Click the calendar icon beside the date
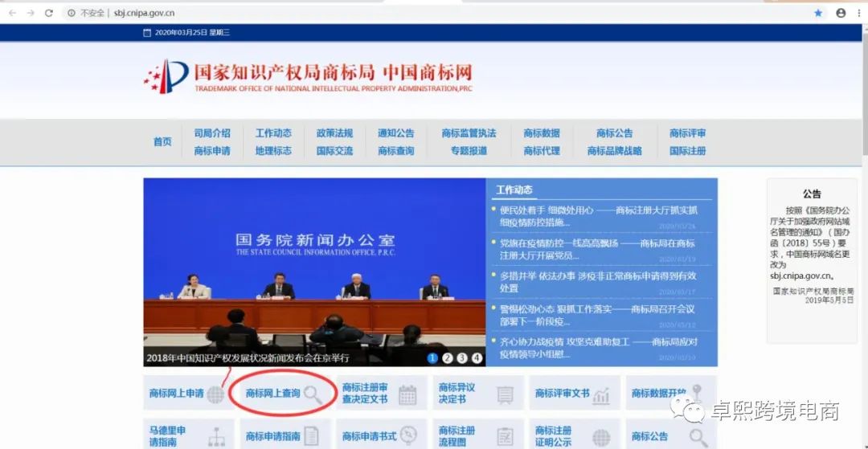This screenshot has height=449, width=868. 147,33
